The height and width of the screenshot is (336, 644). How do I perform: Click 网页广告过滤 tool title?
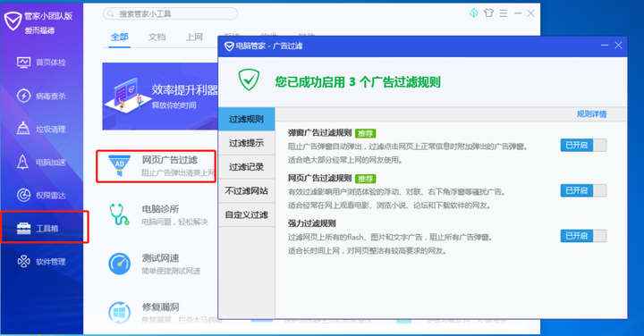170,160
